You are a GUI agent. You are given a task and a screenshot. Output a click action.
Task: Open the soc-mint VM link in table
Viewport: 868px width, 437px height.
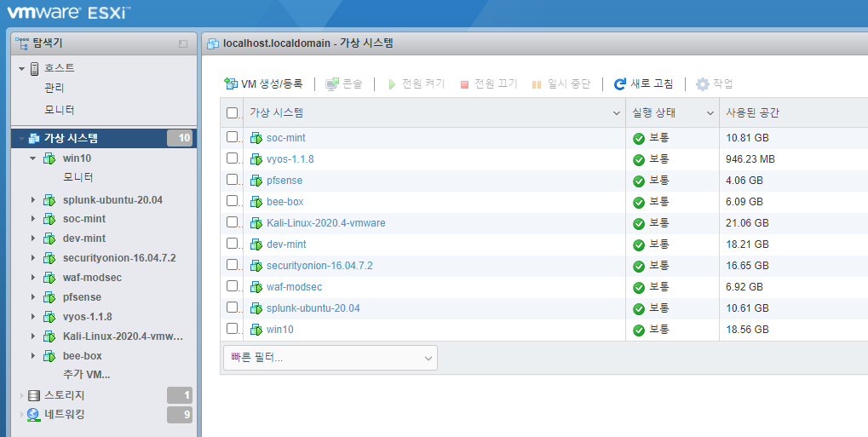click(285, 138)
